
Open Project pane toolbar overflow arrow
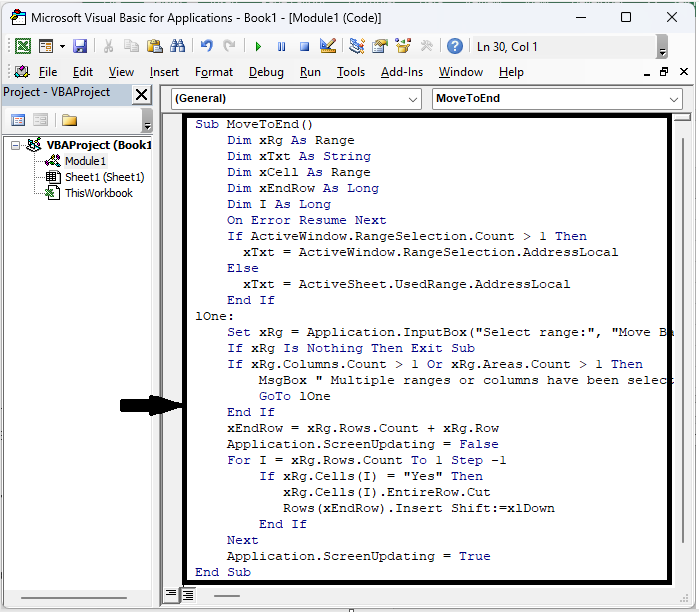tap(147, 121)
